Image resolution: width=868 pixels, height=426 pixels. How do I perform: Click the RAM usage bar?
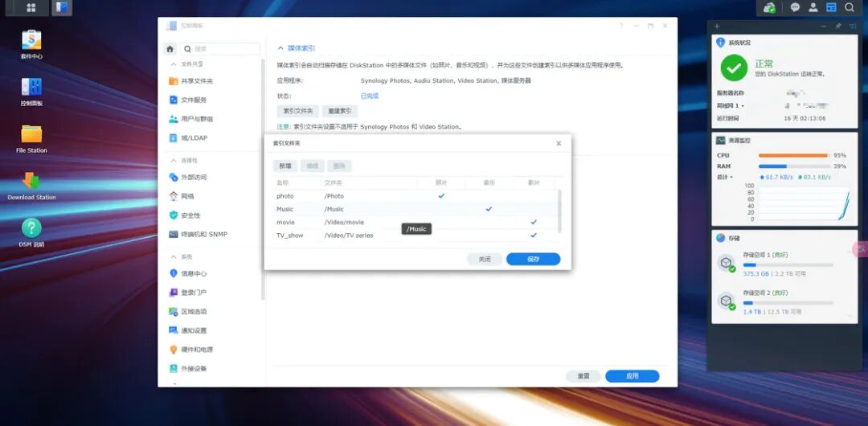(794, 166)
